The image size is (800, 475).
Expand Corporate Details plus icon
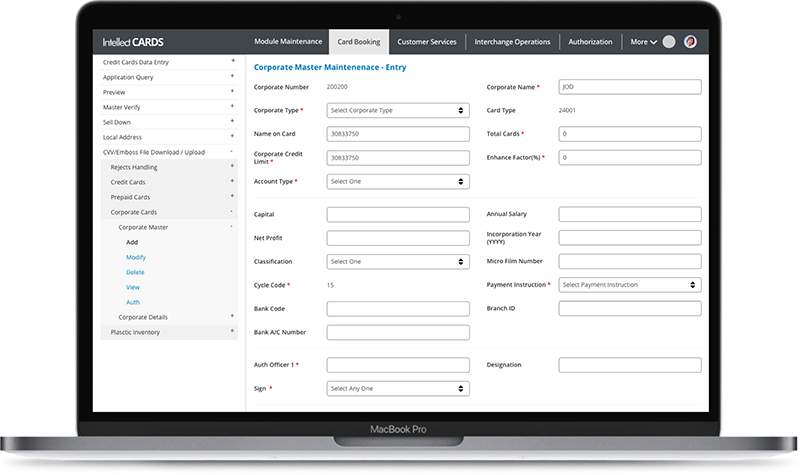pos(232,316)
